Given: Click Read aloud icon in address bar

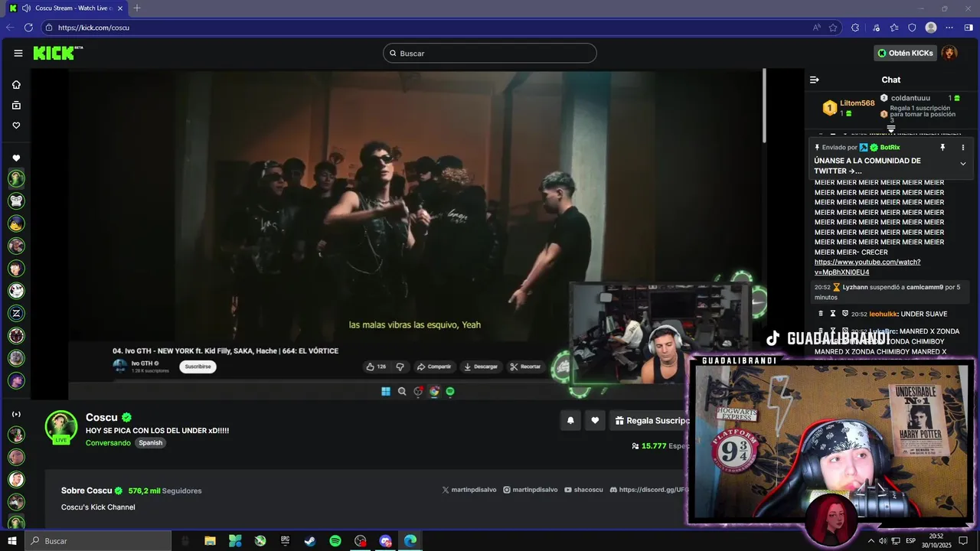Looking at the screenshot, I should click(817, 28).
